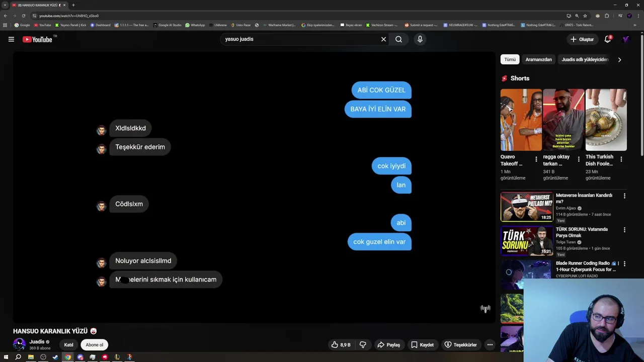Open a new browser tab

(73, 5)
